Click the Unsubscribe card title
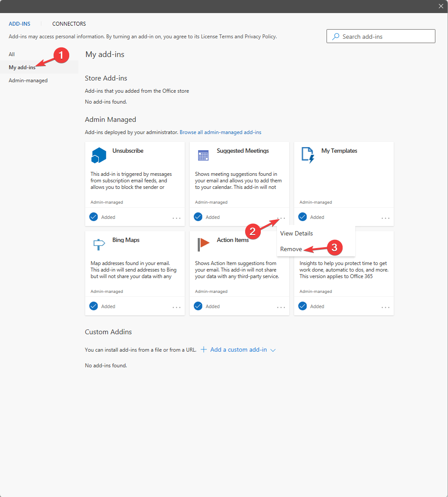Screen dimensions: 448x497 coord(128,151)
